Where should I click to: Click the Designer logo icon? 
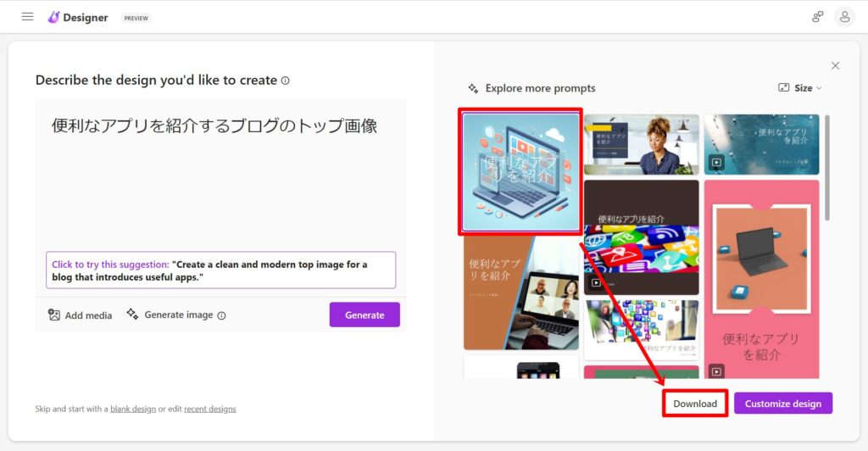tap(53, 17)
